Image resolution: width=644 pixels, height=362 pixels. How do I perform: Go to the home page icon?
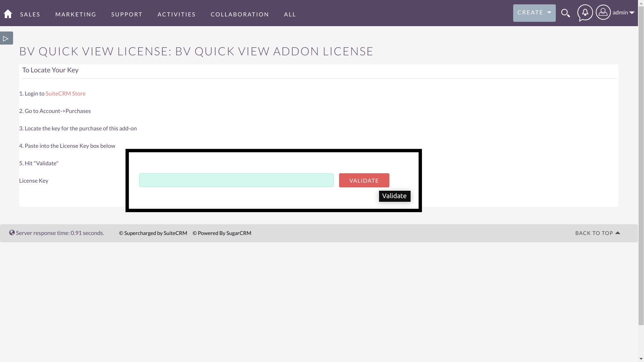pyautogui.click(x=8, y=14)
